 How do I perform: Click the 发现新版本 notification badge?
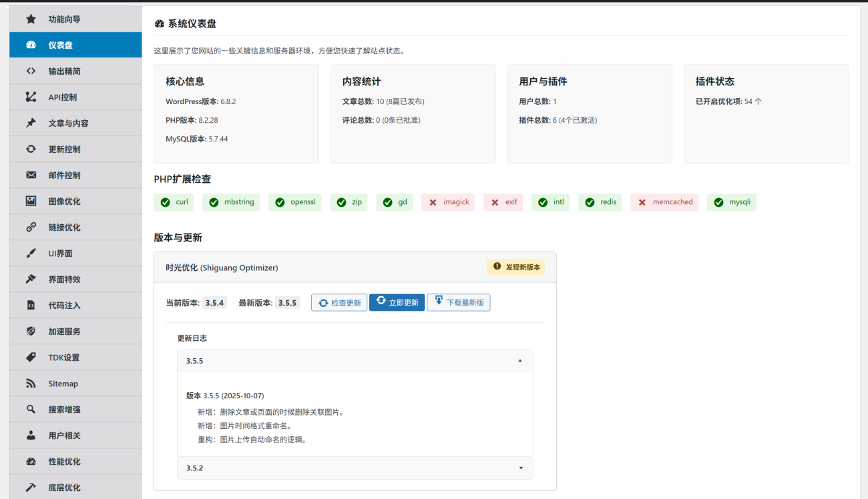[x=515, y=266]
